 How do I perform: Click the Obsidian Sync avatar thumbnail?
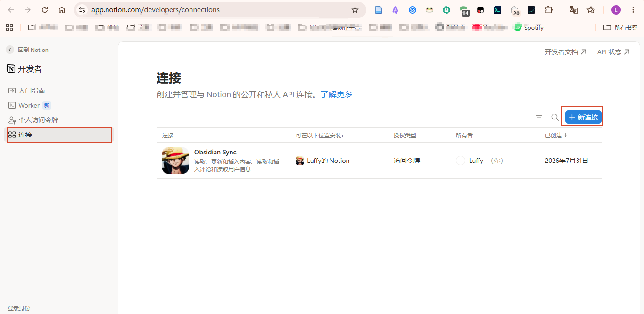[x=175, y=161]
